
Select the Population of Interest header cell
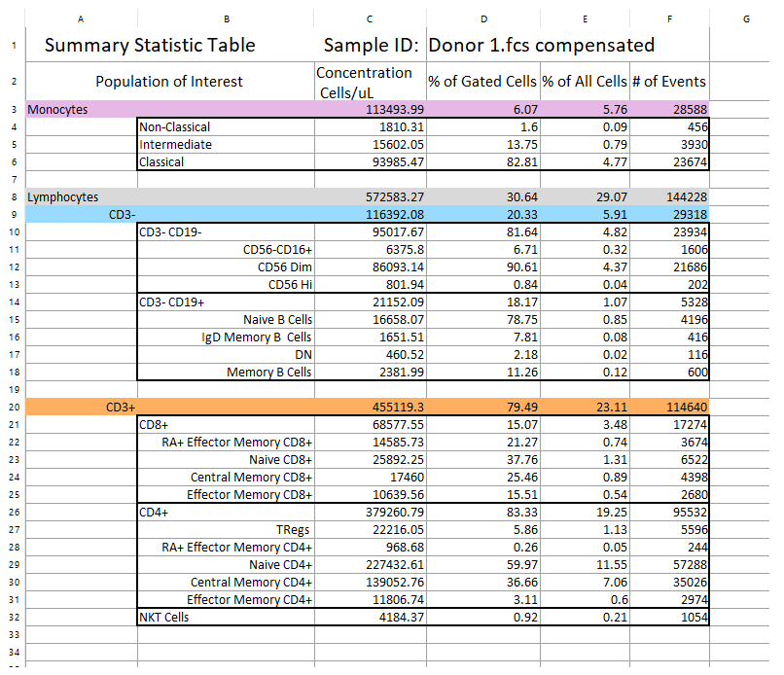[169, 81]
